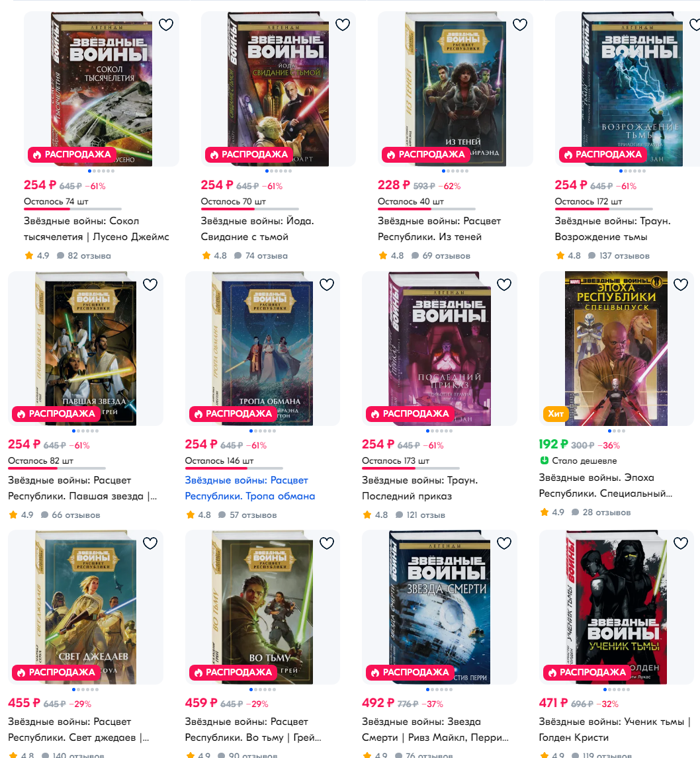Favorite the Павшая звезда book card
Image resolution: width=700 pixels, height=758 pixels.
pyautogui.click(x=150, y=284)
